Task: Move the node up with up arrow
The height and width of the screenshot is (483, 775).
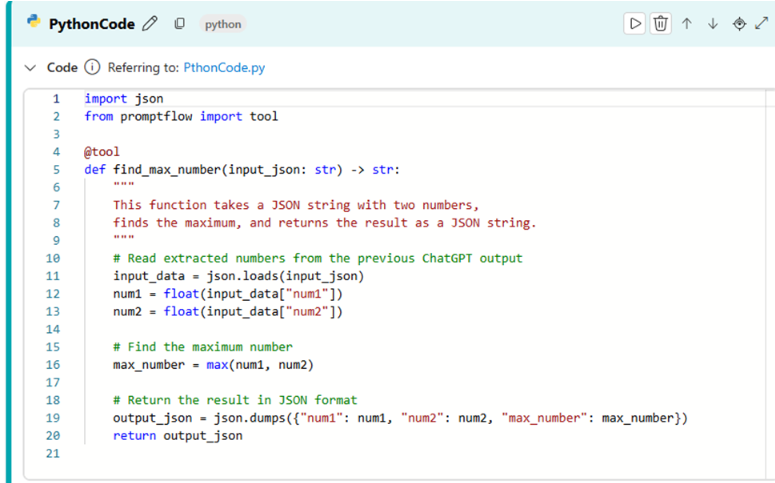Action: pos(687,24)
